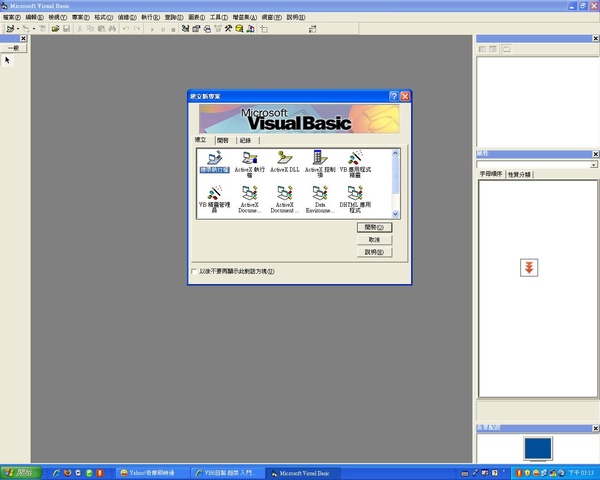Pick the first ActiveX Document project icon
600x480 pixels.
[x=249, y=199]
